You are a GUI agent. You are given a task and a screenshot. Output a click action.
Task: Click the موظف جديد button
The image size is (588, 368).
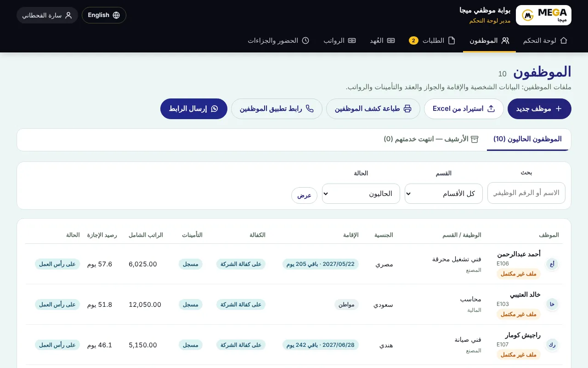pyautogui.click(x=539, y=109)
